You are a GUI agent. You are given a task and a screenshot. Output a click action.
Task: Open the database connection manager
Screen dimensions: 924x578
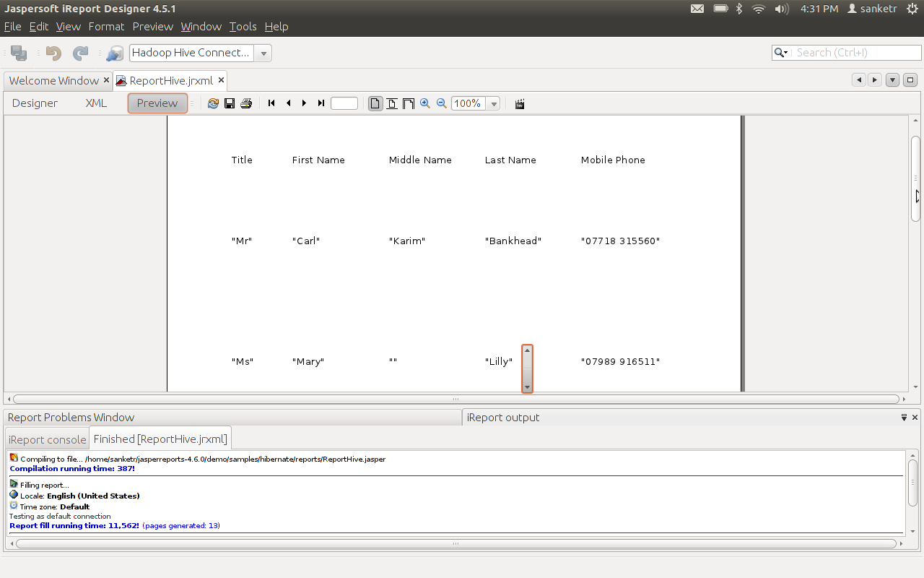pos(115,53)
